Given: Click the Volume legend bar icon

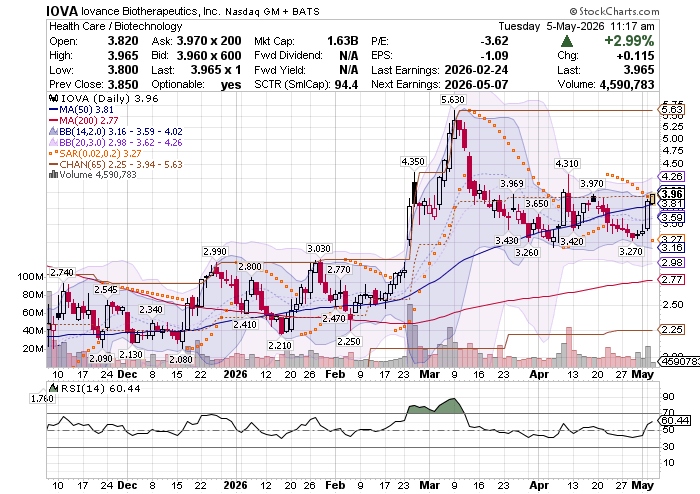Looking at the screenshot, I should (53, 174).
